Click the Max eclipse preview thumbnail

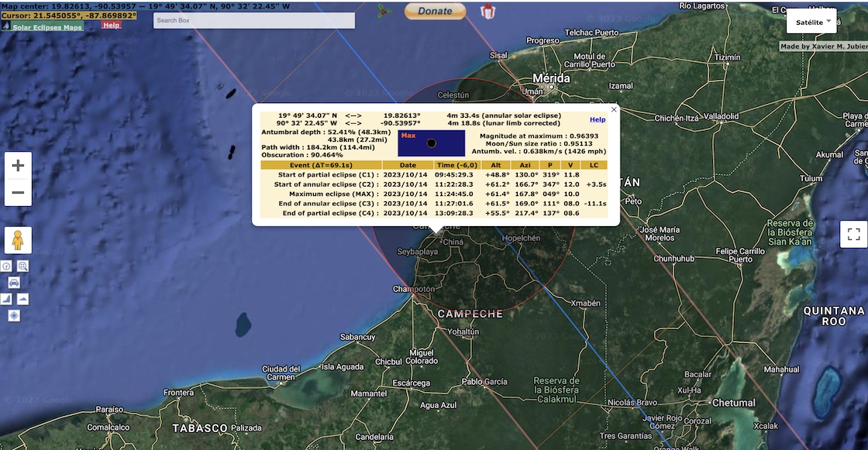431,143
